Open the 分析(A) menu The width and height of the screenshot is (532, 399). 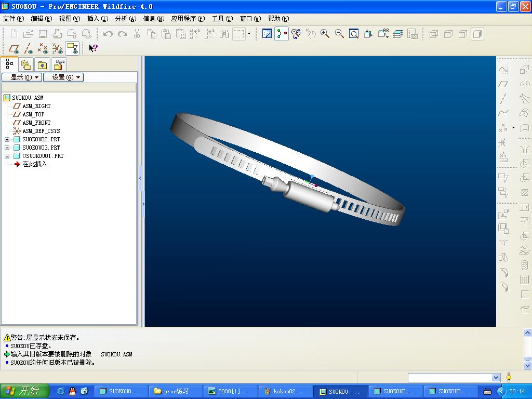126,19
